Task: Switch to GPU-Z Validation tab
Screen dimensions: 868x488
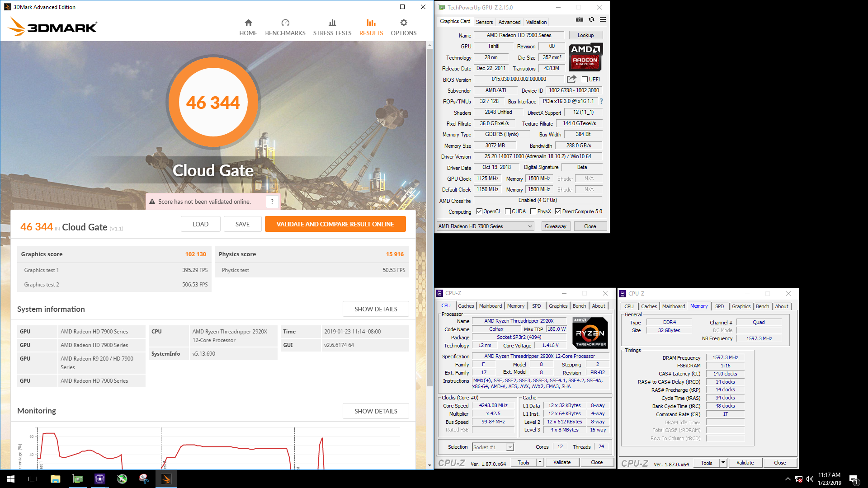Action: (536, 22)
